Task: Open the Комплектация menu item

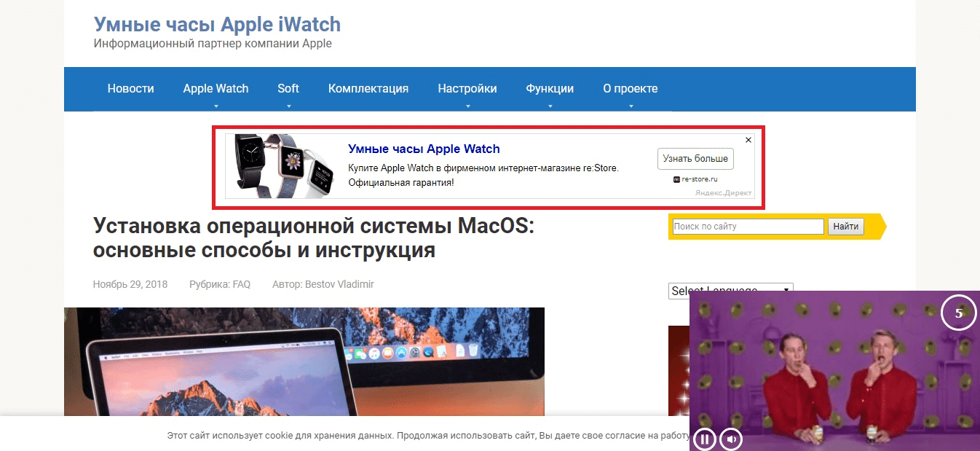Action: (368, 89)
